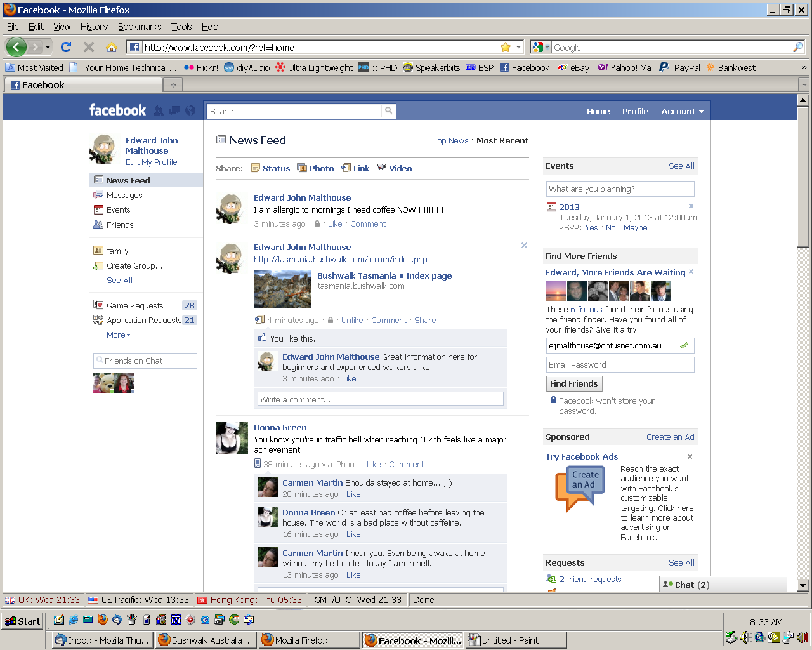The image size is (812, 650).
Task: Click the vertical scrollbar down arrow
Action: (803, 586)
